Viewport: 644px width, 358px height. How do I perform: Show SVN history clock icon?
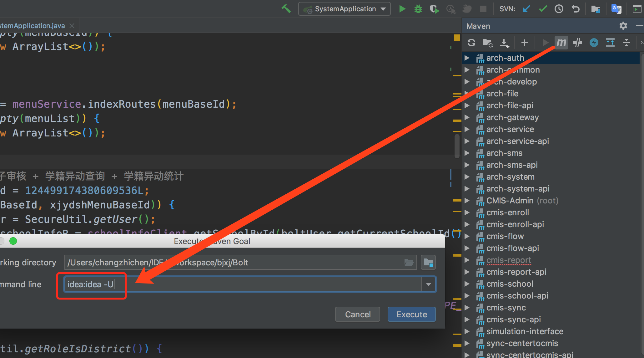tap(559, 9)
